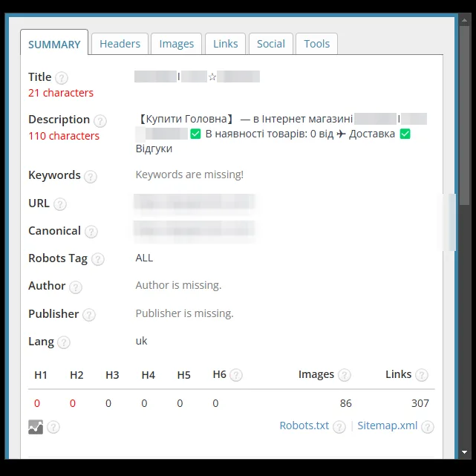Switch to the Images tab

[x=177, y=44]
